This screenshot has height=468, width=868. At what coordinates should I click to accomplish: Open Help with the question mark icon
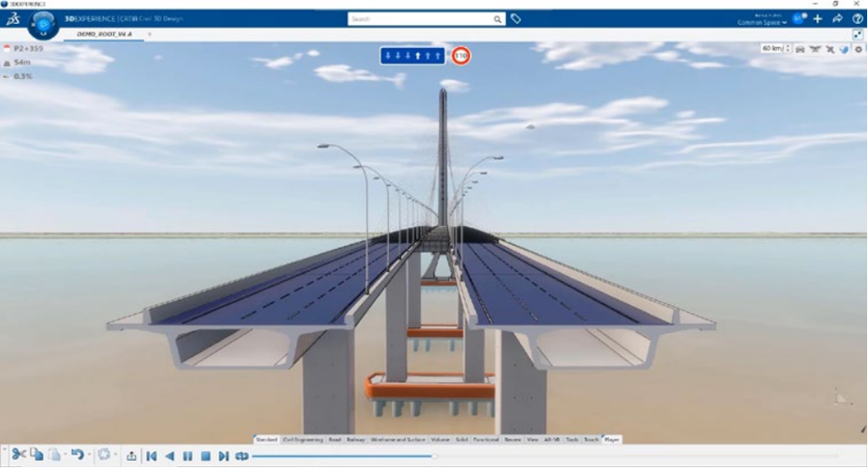point(857,19)
